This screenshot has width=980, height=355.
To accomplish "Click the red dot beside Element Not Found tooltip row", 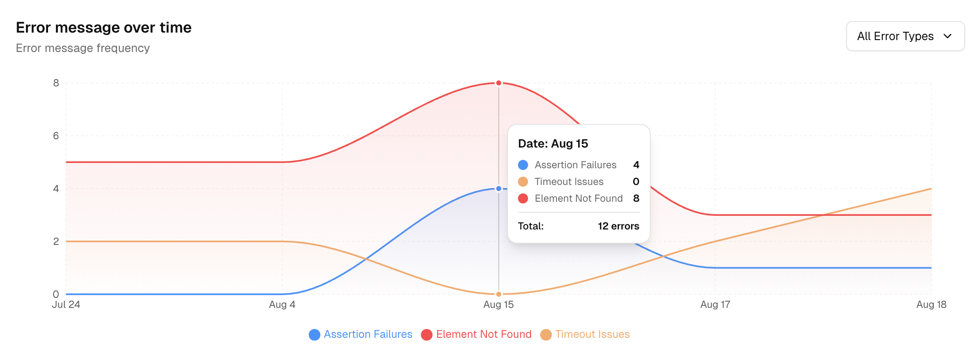I will click(x=523, y=198).
